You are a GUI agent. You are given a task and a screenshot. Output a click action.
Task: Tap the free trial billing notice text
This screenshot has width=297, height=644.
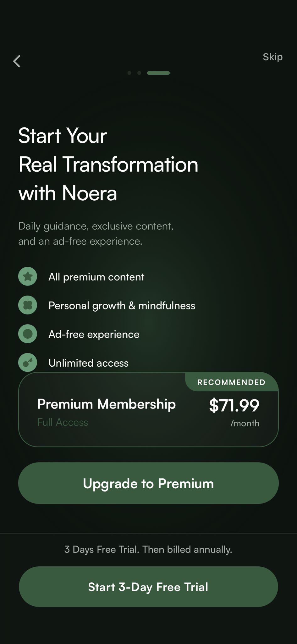click(148, 549)
